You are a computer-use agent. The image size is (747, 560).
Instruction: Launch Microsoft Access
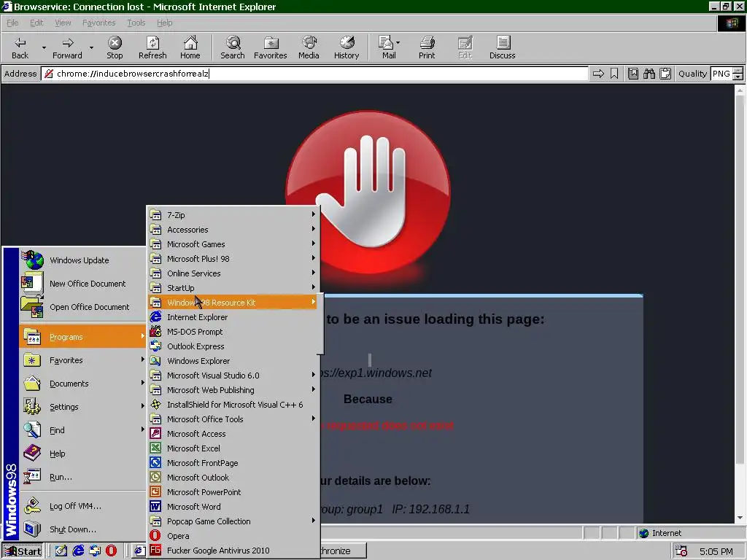pyautogui.click(x=233, y=433)
